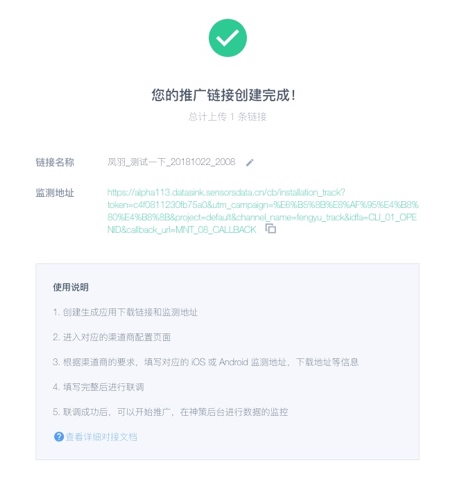Select step 5 联调成功后，可以开始推广

pos(170,412)
